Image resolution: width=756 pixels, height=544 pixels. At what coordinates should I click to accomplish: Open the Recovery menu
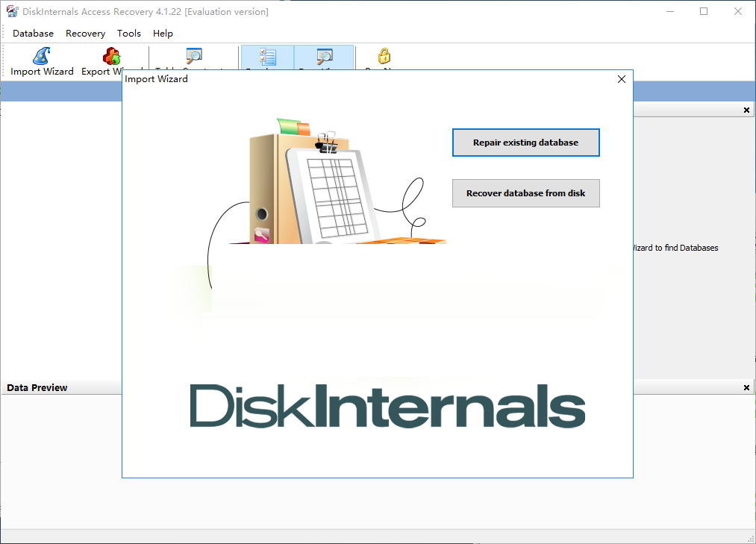[85, 34]
